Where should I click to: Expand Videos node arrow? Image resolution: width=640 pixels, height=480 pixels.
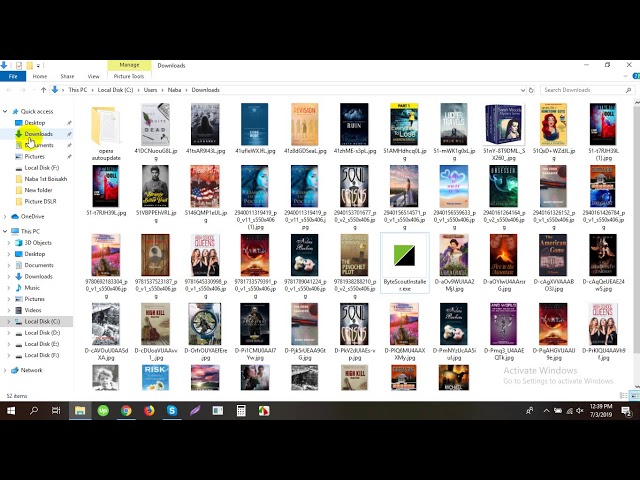click(9, 310)
